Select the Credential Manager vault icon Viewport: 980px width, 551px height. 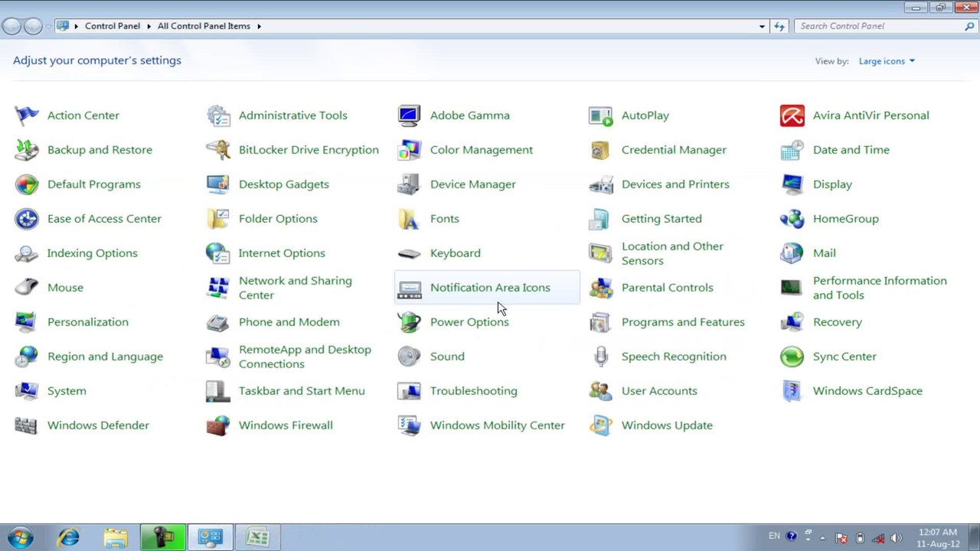(x=601, y=150)
